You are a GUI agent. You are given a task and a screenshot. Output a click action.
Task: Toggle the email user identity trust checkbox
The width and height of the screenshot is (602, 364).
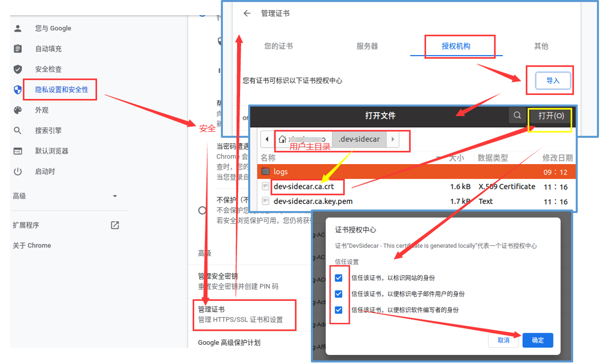tap(339, 294)
